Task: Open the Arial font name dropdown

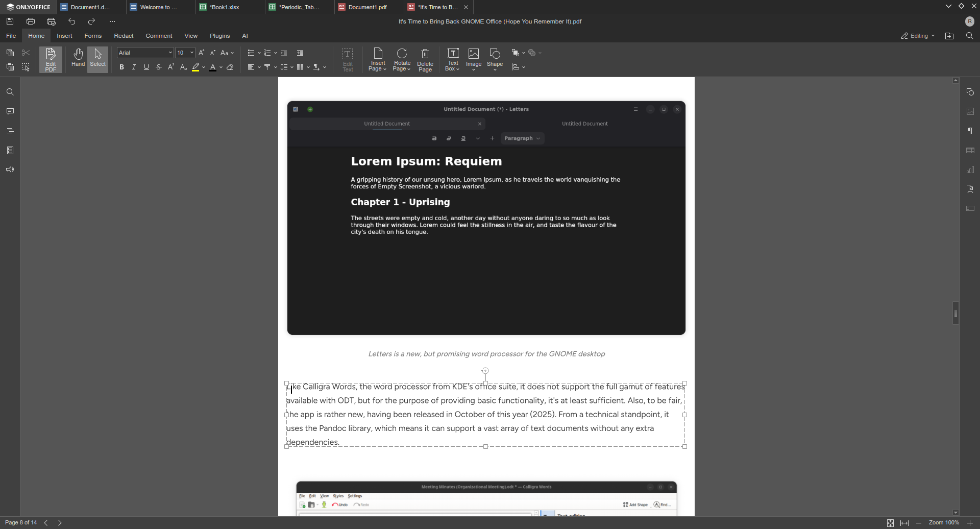Action: pyautogui.click(x=145, y=53)
